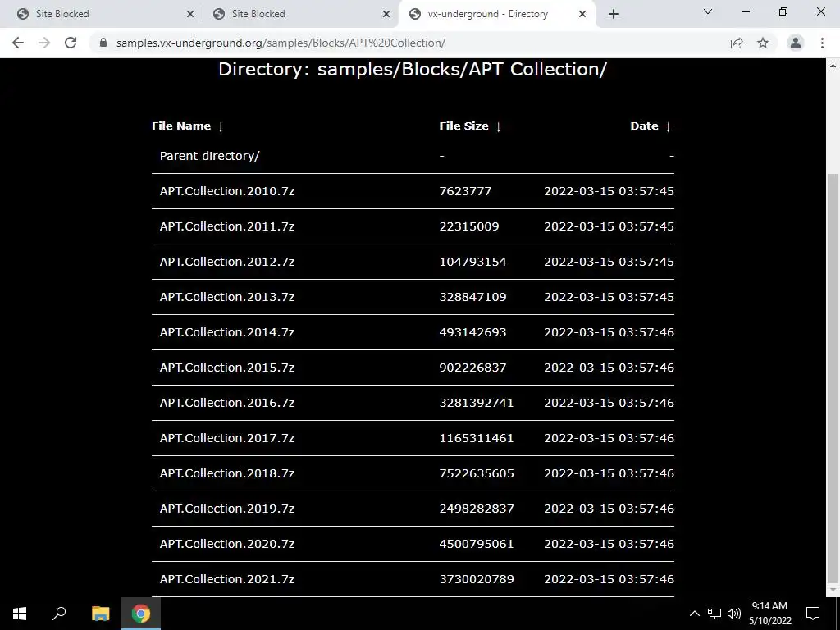Close the vx-underground Directory tab
840x630 pixels.
click(x=582, y=15)
